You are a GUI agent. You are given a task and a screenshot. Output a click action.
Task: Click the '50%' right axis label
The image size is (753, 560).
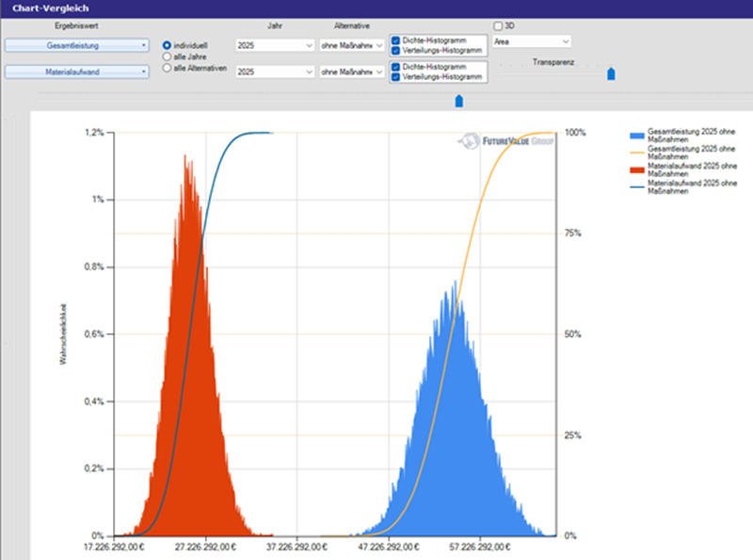tap(572, 334)
